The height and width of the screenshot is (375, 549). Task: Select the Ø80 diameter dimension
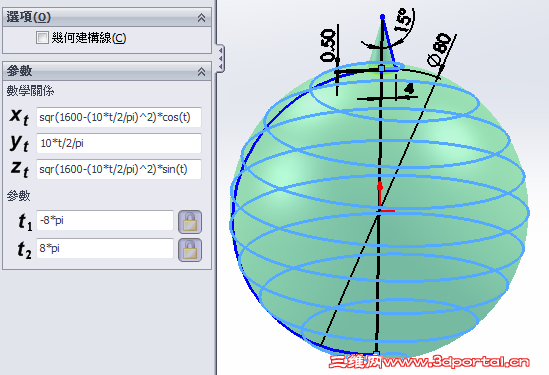(x=439, y=50)
